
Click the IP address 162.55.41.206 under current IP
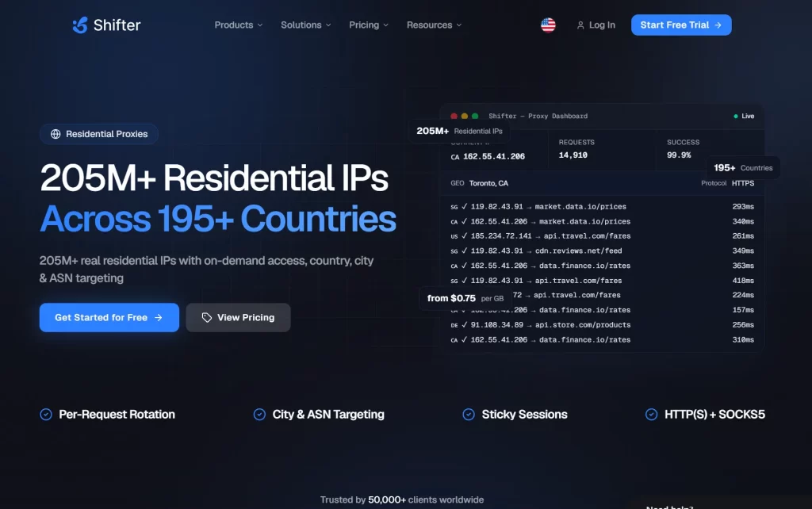pos(494,156)
